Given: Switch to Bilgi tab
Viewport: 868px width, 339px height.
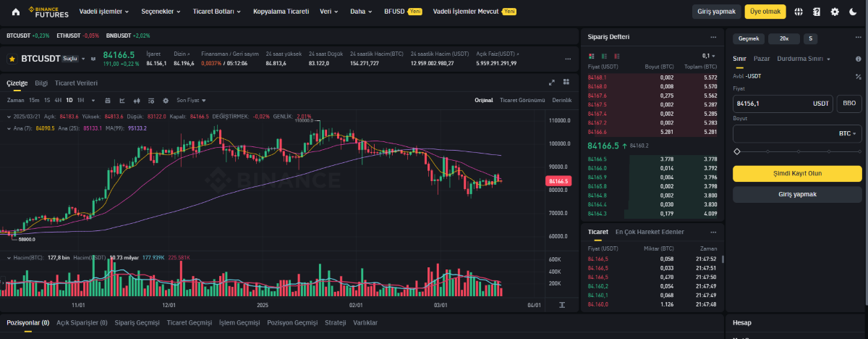Looking at the screenshot, I should click(x=41, y=83).
